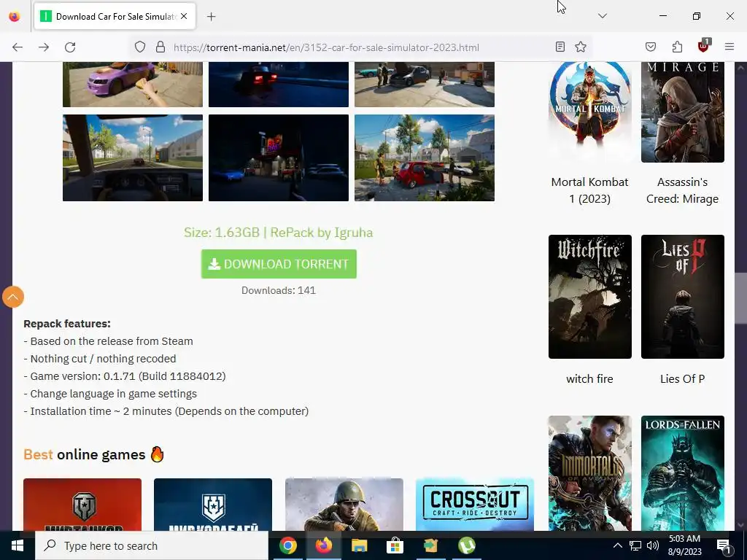Toggle reader view icon
Viewport: 747px width, 560px height.
coord(560,47)
